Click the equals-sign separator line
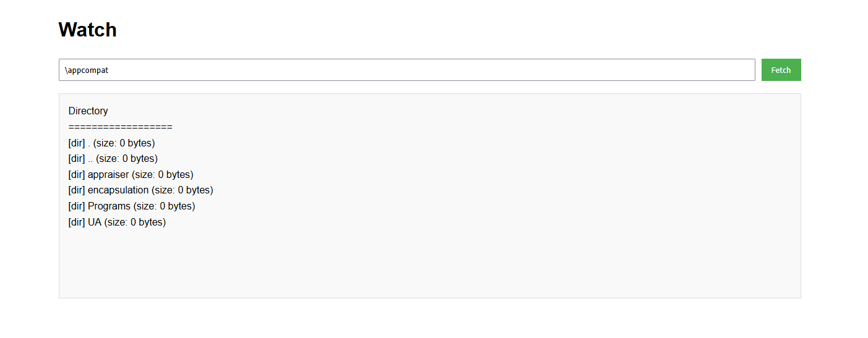Screen dimensions: 868x338 121,127
